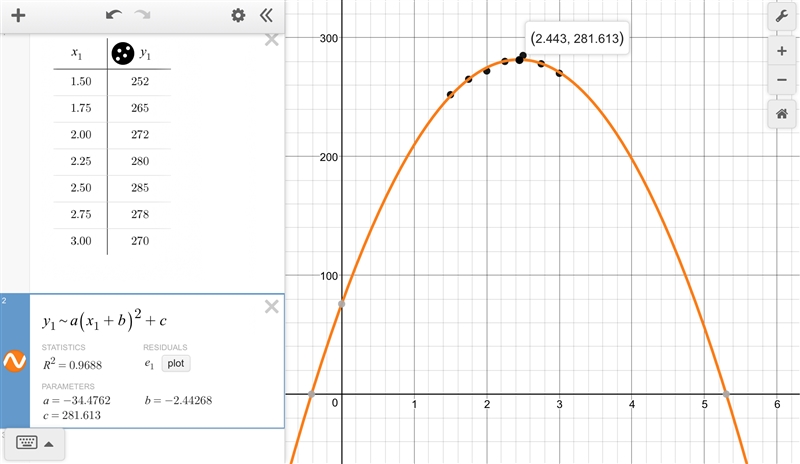
Task: Open the Add Item plus menu
Action: (x=18, y=15)
